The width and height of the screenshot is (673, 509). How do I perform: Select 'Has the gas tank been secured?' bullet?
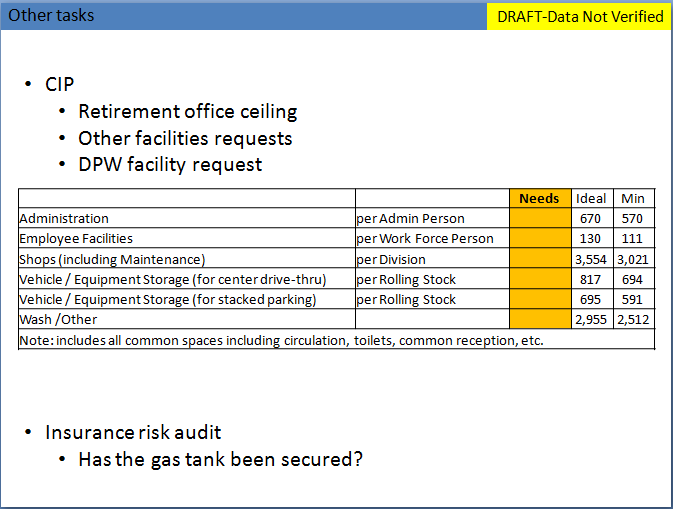click(x=221, y=459)
